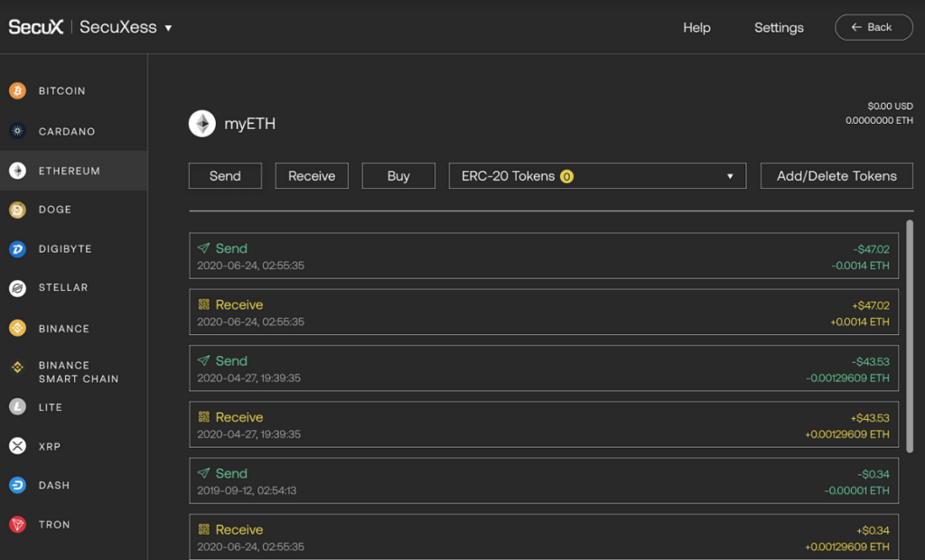Click the Stellar coin icon
This screenshot has height=560, width=925.
(16, 288)
